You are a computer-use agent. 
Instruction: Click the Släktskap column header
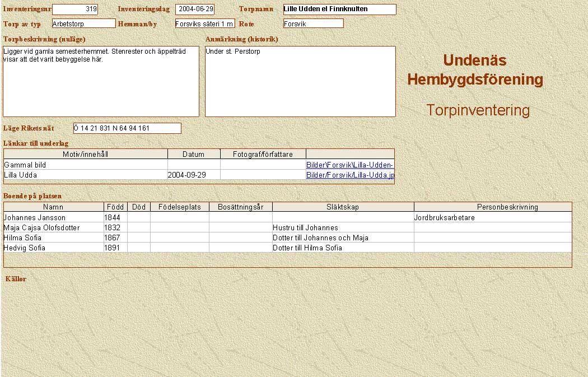point(343,207)
